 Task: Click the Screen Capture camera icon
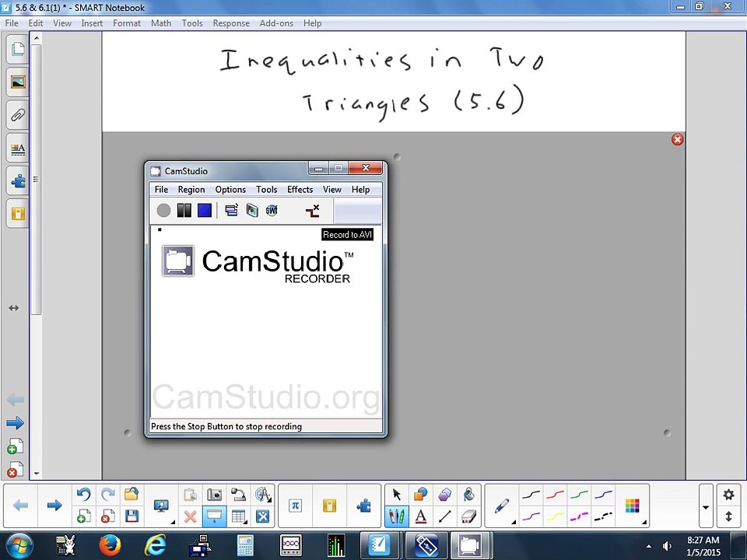click(x=215, y=495)
